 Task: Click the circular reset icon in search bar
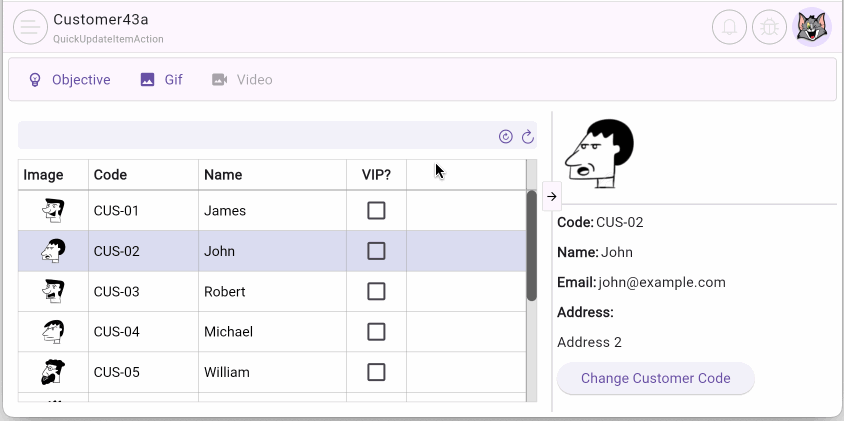[x=506, y=136]
